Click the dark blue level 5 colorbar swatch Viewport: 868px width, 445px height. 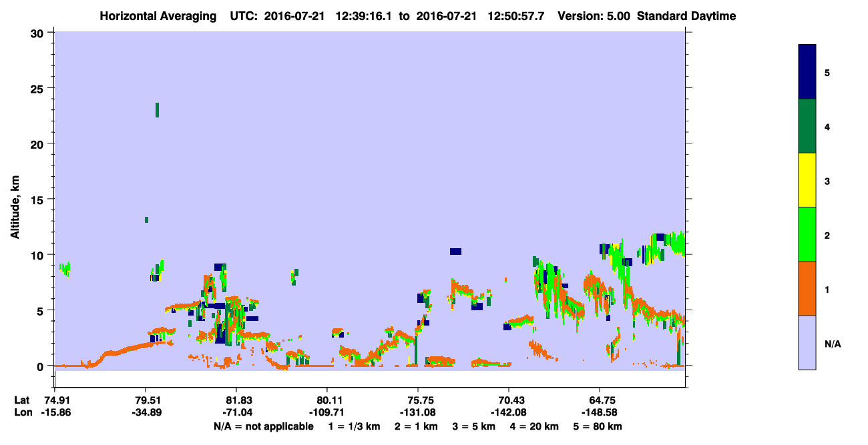click(x=807, y=72)
